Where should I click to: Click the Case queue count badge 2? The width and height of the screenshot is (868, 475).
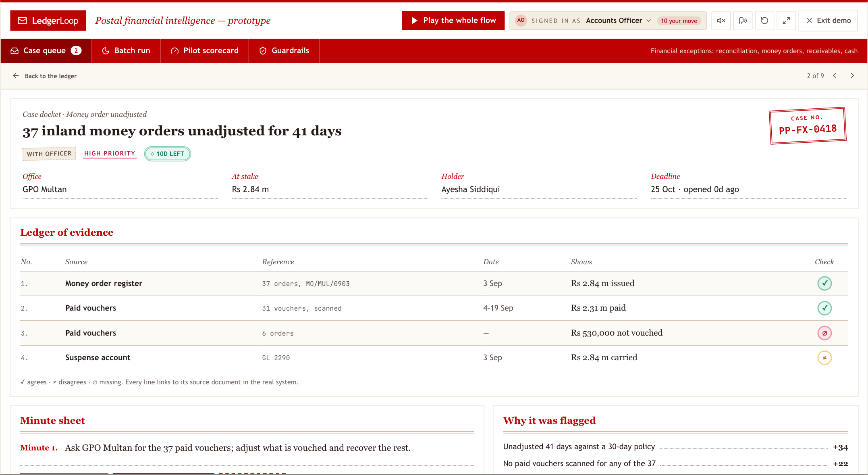(76, 50)
